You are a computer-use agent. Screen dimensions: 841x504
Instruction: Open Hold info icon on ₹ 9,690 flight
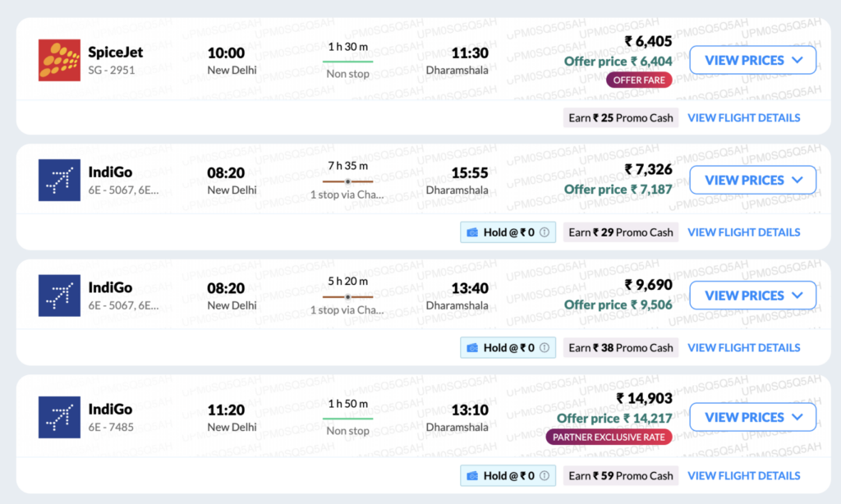(x=545, y=347)
